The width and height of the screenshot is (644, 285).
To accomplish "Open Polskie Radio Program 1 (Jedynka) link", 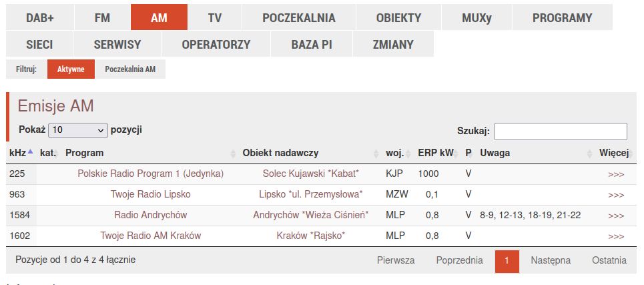I will point(150,174).
